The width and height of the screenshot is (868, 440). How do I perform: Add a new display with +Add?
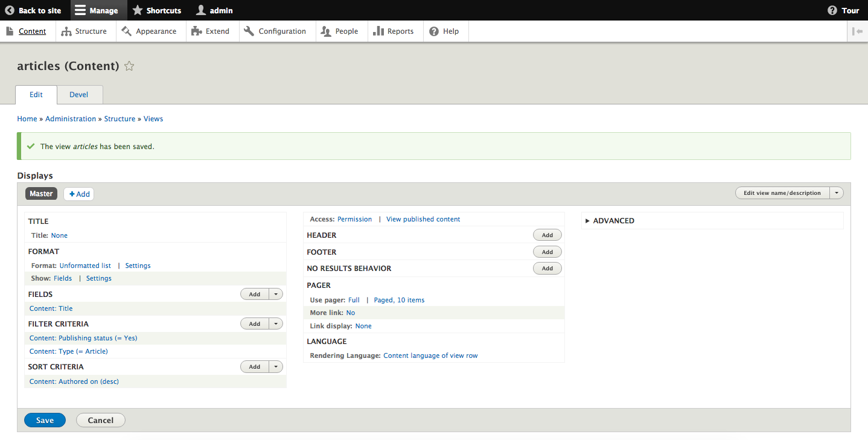tap(79, 194)
